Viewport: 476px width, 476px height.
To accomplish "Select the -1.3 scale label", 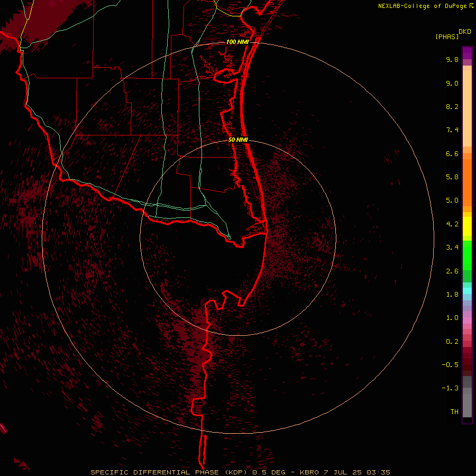I will click(450, 388).
